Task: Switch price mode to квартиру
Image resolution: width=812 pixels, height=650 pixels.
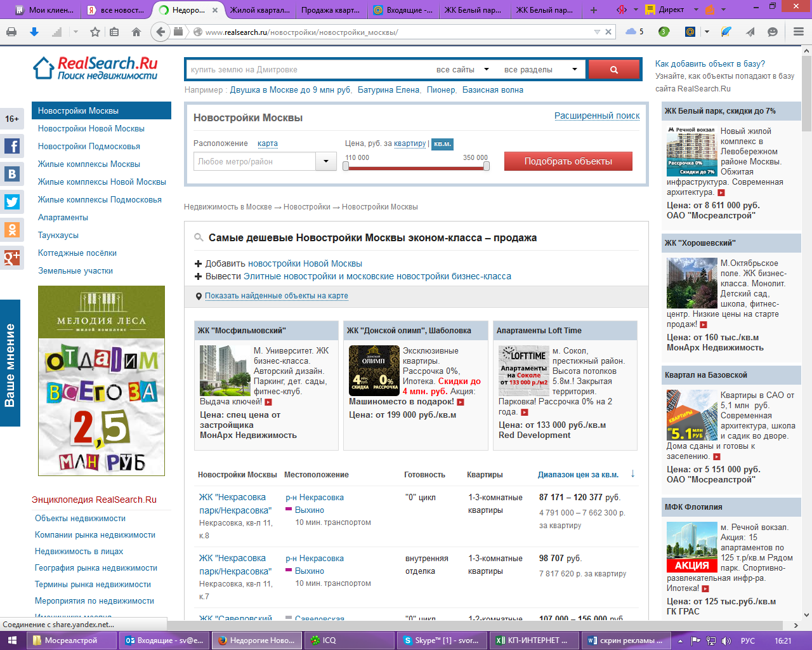Action: click(410, 143)
